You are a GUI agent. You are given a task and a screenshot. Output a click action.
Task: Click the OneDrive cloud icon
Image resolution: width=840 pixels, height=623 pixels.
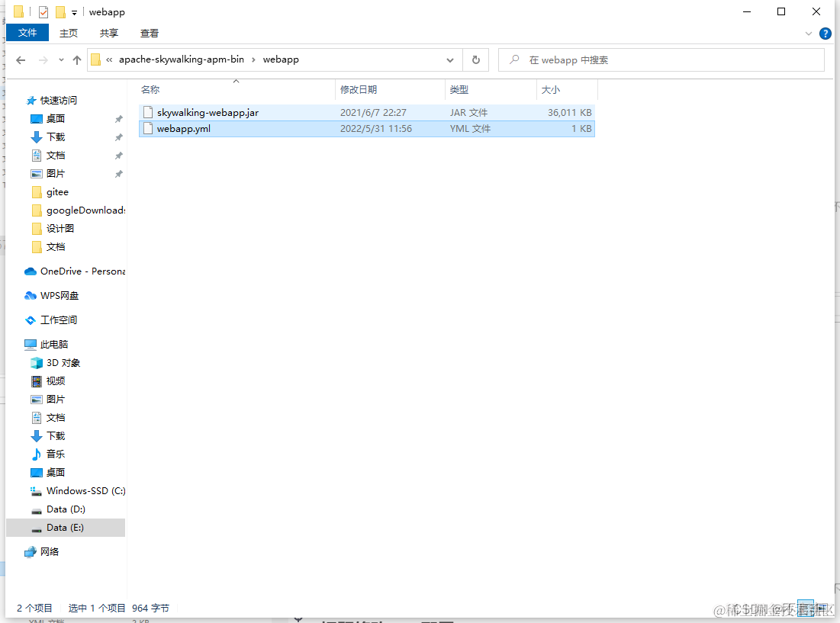(x=31, y=271)
